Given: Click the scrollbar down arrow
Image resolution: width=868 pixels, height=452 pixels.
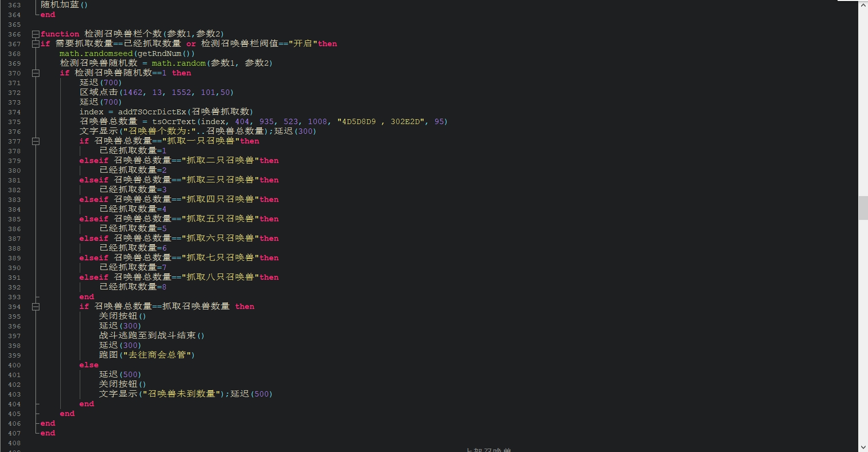Looking at the screenshot, I should (x=863, y=447).
